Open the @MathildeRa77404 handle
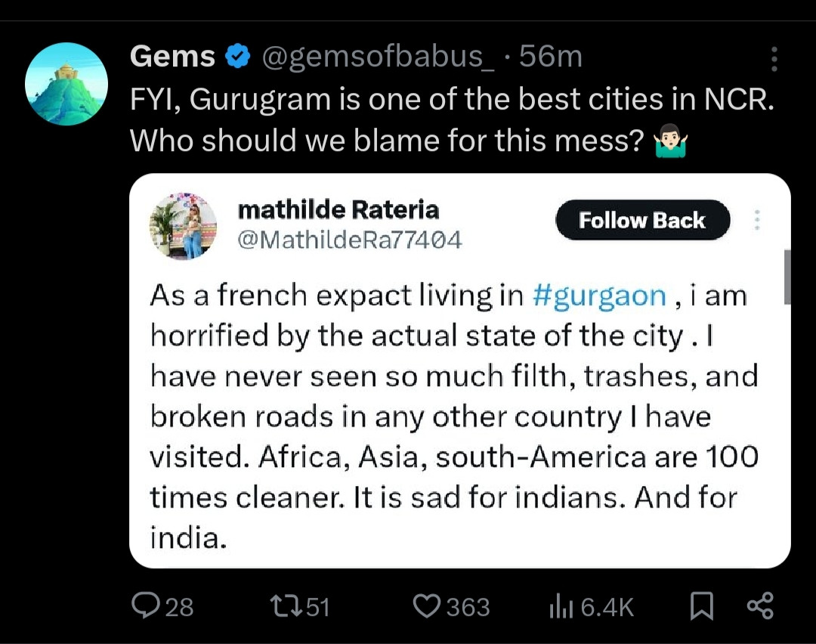The width and height of the screenshot is (816, 644). point(349,240)
